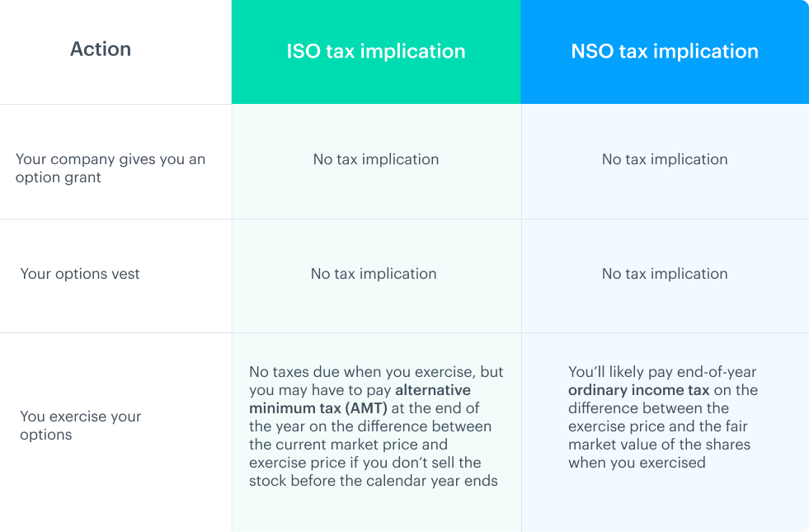Click the "Action" column header
809x532 pixels.
click(x=101, y=49)
